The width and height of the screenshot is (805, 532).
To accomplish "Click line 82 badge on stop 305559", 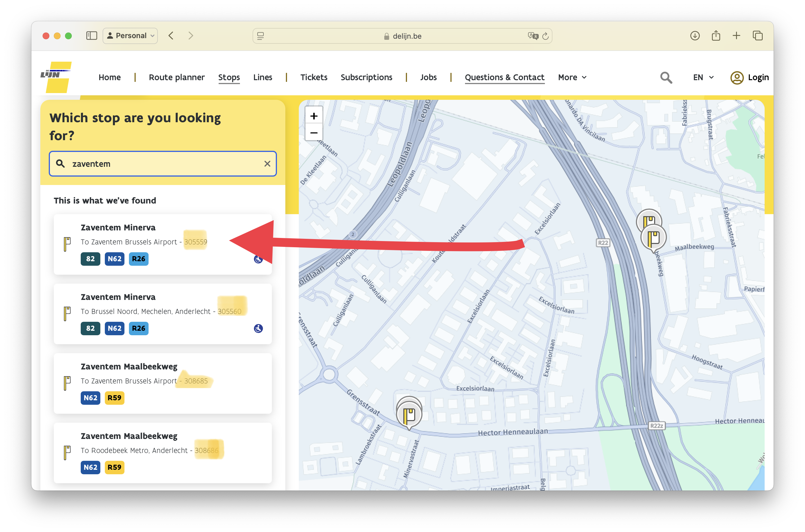I will pos(90,259).
